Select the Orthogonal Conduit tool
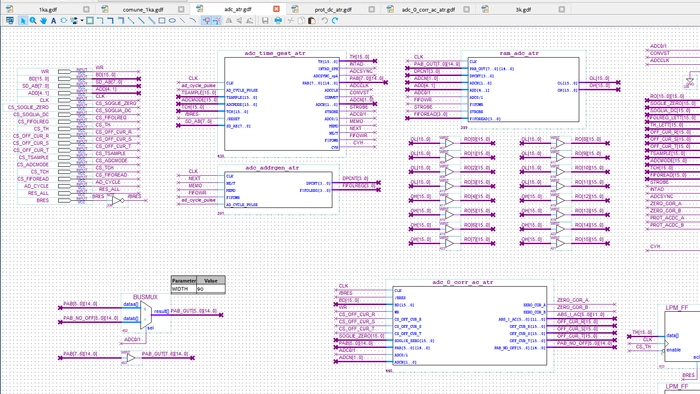700x394 pixels. [x=121, y=21]
